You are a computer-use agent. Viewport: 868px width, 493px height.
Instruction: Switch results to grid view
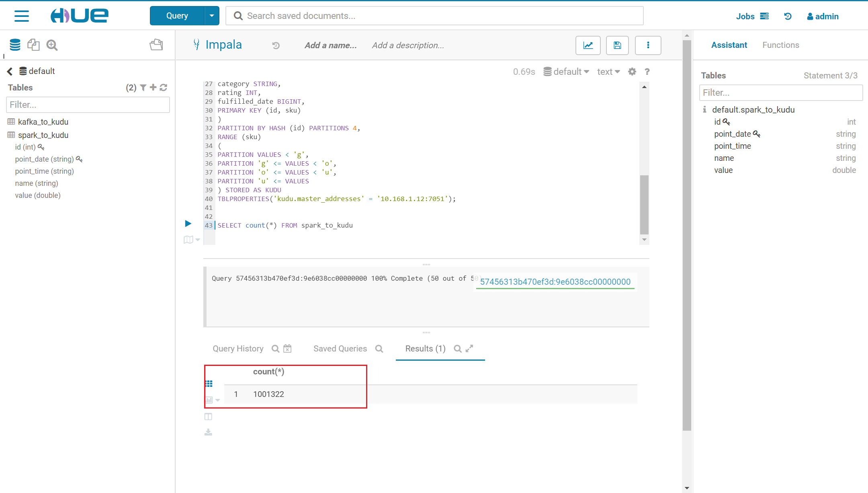209,384
